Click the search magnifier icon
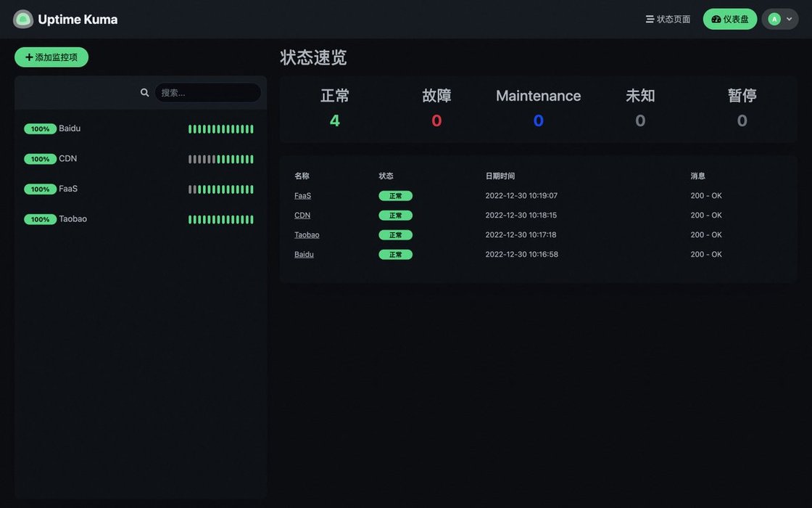Image resolution: width=812 pixels, height=508 pixels. point(144,93)
